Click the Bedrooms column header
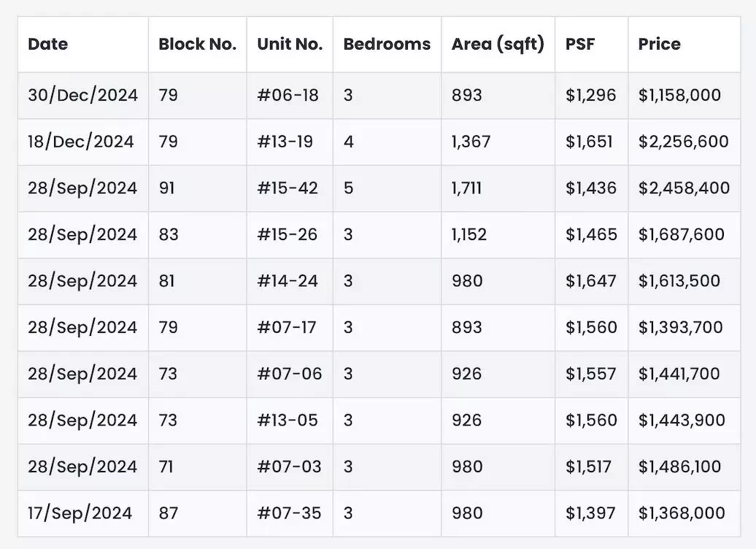 coord(387,45)
